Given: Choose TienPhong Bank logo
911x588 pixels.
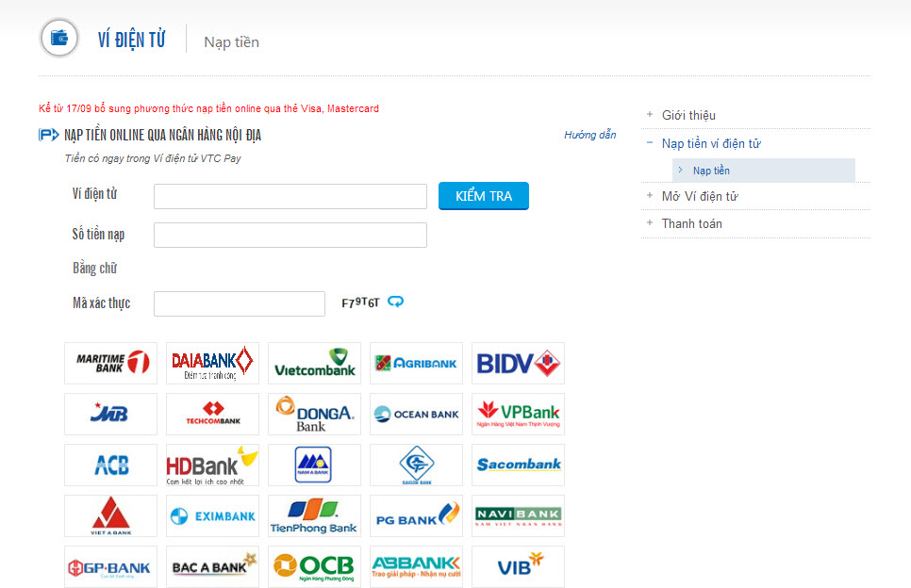Looking at the screenshot, I should 314,516.
